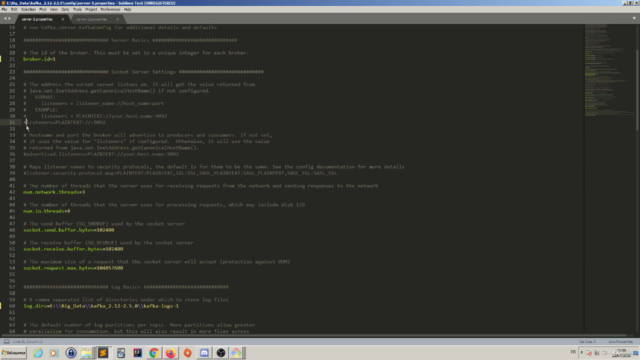This screenshot has width=640, height=360.
Task: Close the server-2.properties tab
Action: [118, 19]
